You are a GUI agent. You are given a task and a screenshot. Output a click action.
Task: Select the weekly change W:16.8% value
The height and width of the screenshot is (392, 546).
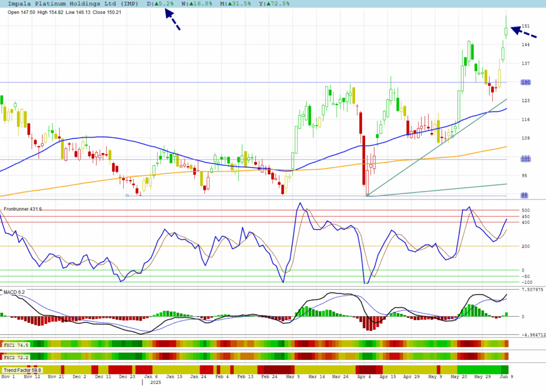point(197,4)
